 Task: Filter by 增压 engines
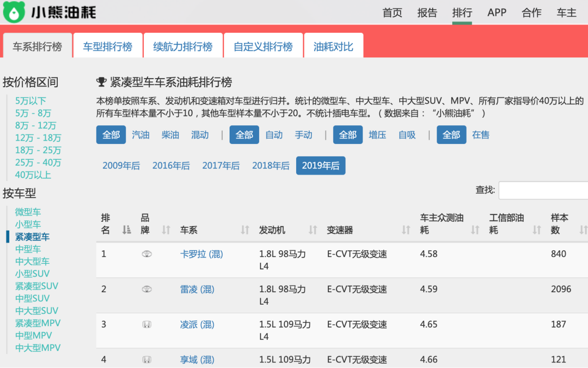tap(377, 135)
